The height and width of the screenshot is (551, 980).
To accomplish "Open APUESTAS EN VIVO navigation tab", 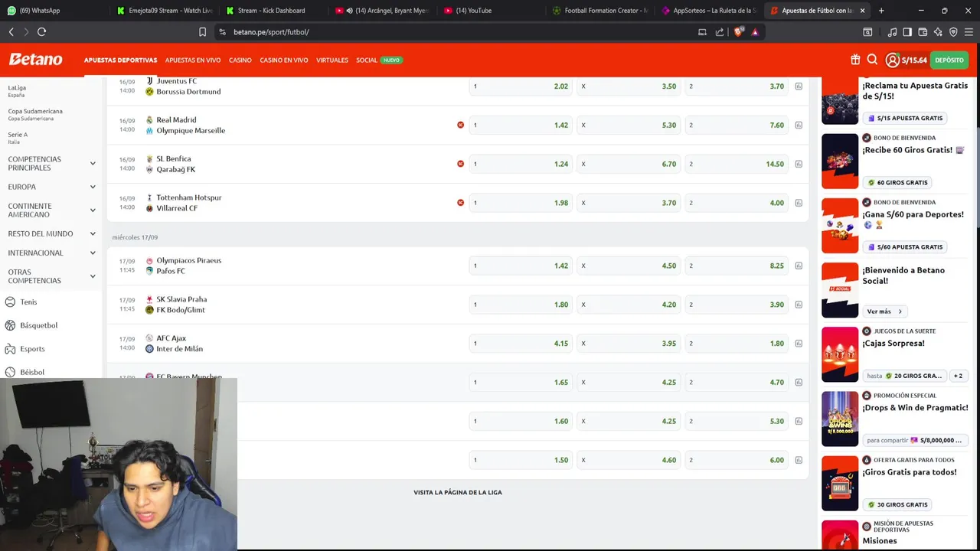I will pos(193,60).
